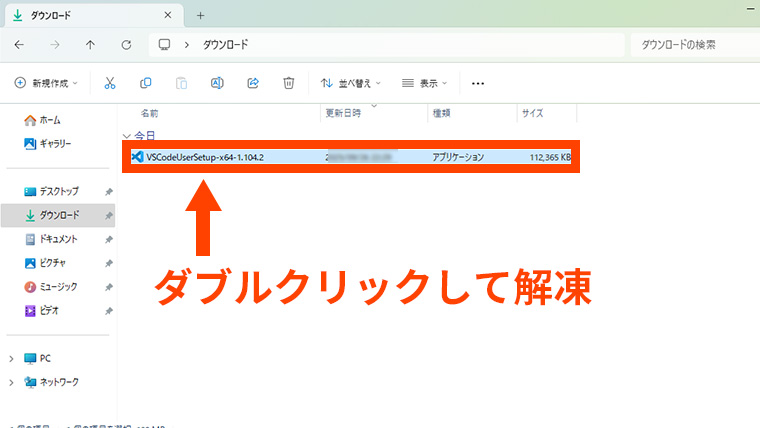This screenshot has height=428, width=760.
Task: Click the Share icon in toolbar
Action: click(253, 83)
